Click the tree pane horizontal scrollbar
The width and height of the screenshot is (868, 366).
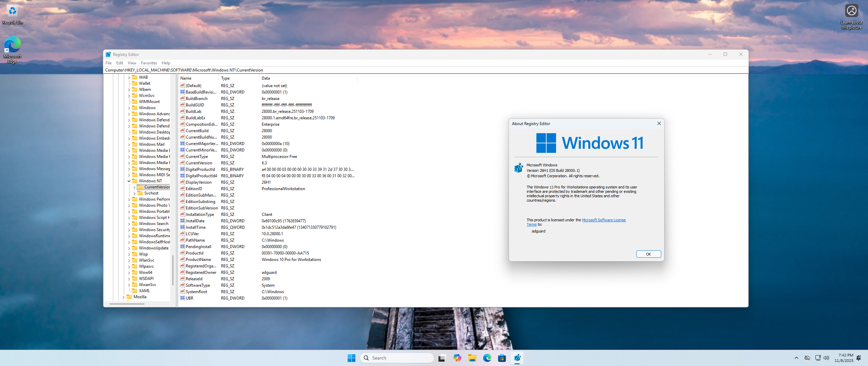(x=127, y=304)
